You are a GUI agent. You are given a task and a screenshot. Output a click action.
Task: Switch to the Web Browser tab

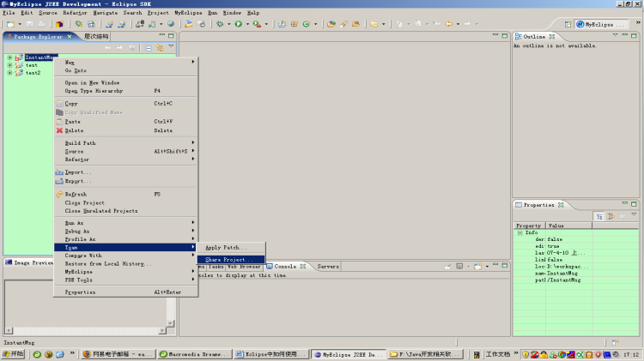[244, 267]
